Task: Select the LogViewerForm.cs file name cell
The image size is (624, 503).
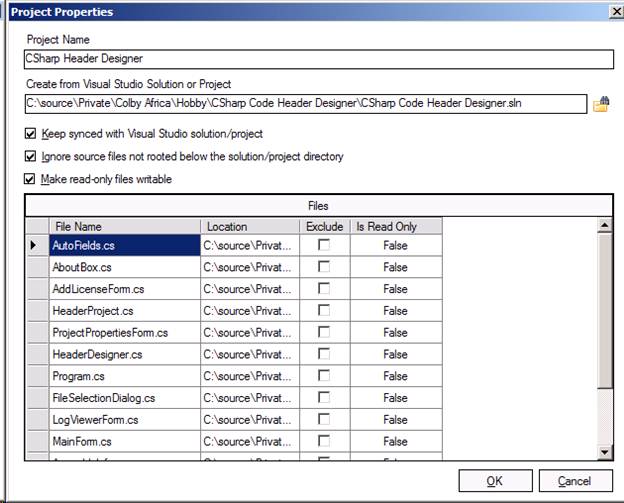Action: coord(125,419)
